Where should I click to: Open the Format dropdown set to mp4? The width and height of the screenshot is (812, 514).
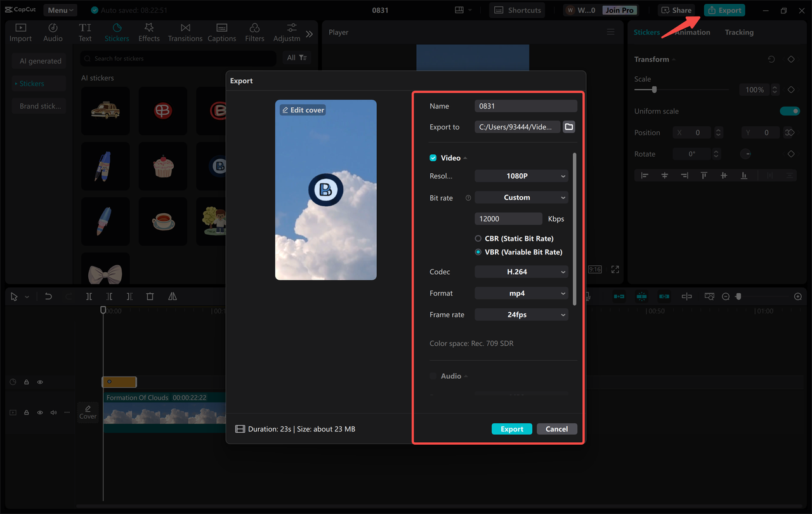pyautogui.click(x=521, y=293)
